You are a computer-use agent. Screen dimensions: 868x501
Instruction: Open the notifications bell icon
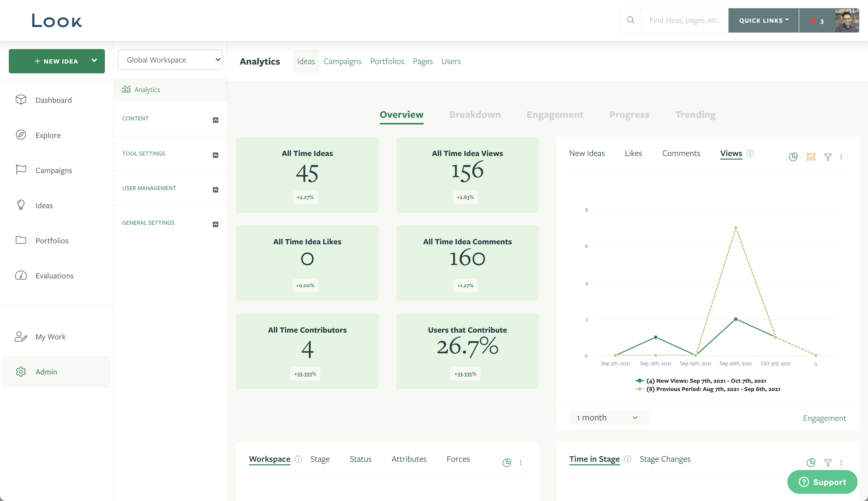(813, 21)
